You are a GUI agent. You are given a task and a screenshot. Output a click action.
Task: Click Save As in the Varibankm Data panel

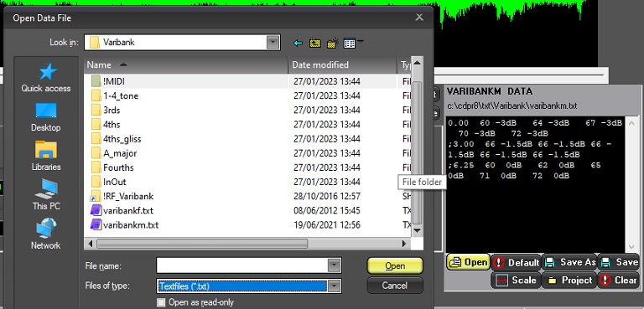569,262
